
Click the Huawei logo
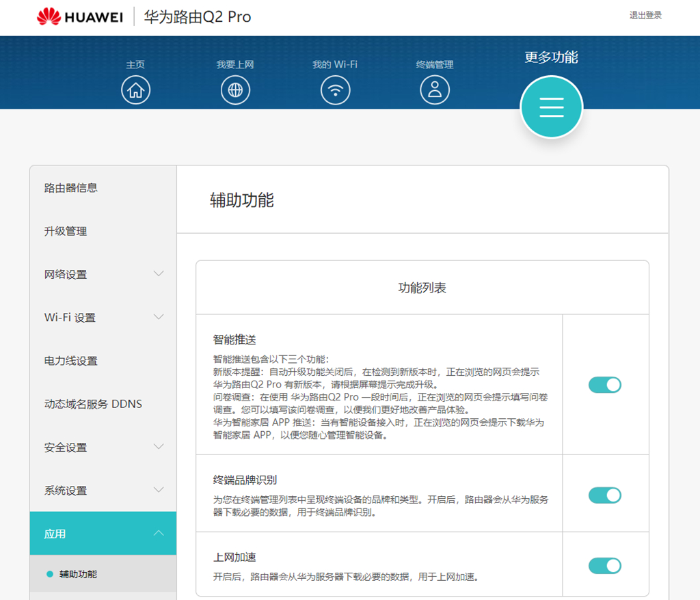pyautogui.click(x=79, y=16)
